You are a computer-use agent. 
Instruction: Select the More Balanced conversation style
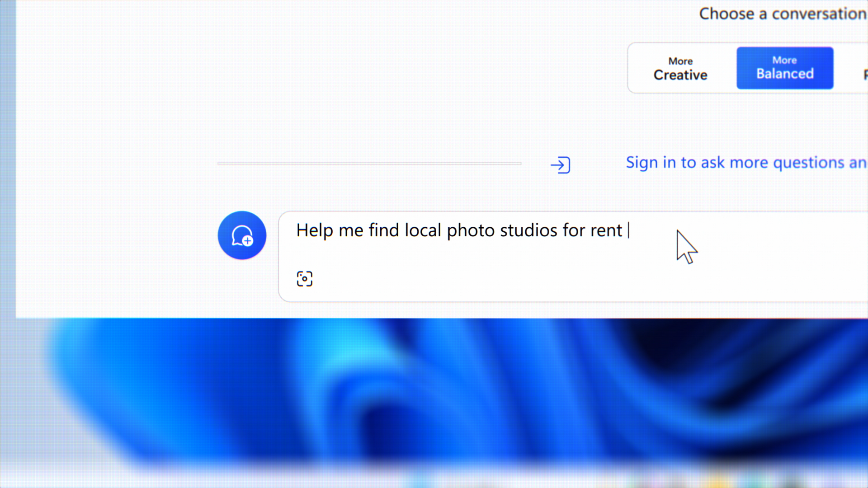(785, 68)
